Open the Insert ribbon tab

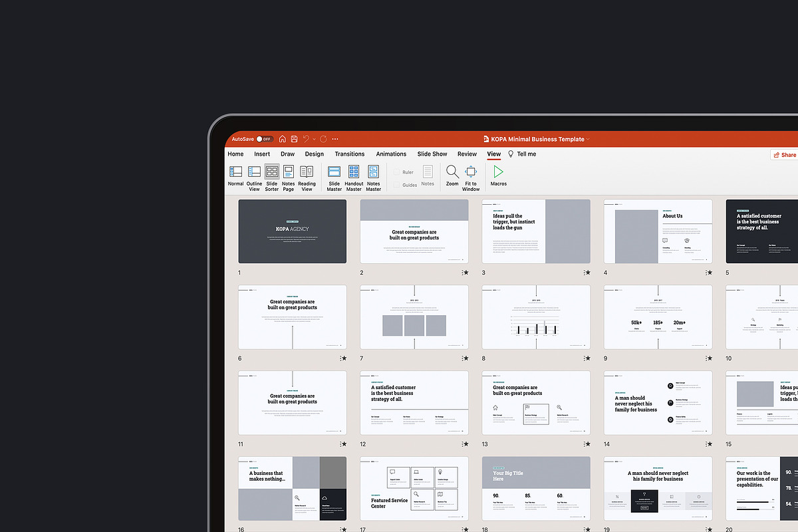click(262, 154)
